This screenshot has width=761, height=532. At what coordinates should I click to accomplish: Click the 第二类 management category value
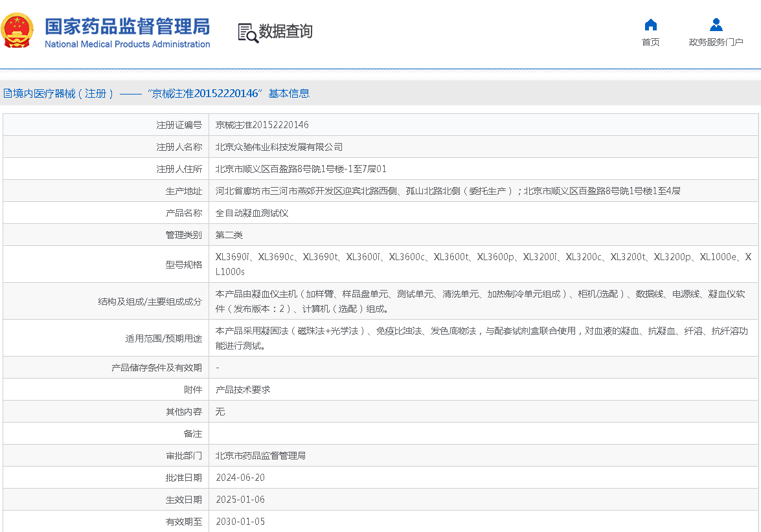tap(229, 235)
